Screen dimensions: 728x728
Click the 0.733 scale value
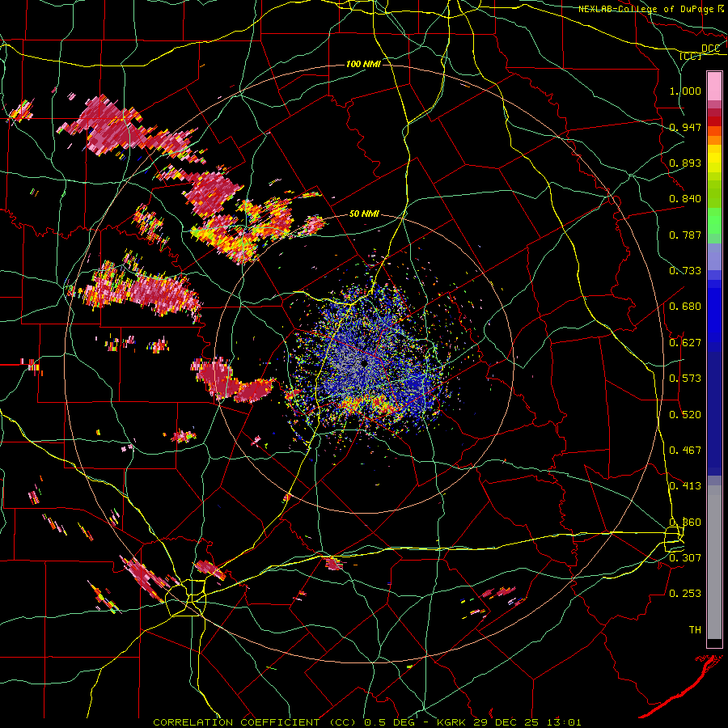685,271
